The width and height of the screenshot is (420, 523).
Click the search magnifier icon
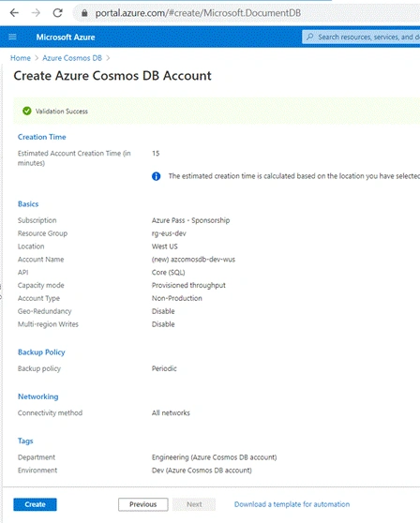click(x=310, y=37)
